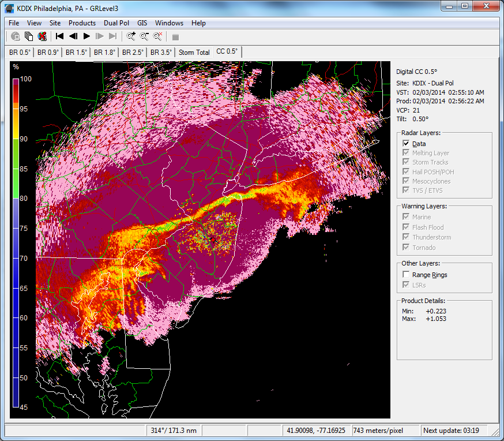Click the Digital CC 0.5° product title
Screen dimensions: 504x441
[416, 72]
